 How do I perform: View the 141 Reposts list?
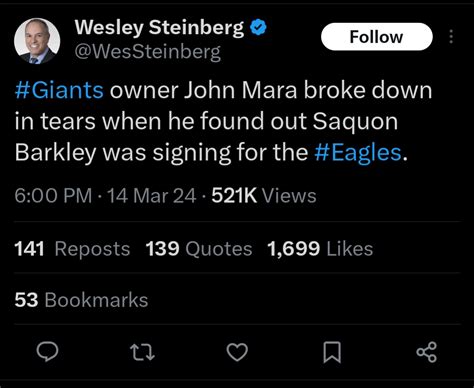coord(72,249)
